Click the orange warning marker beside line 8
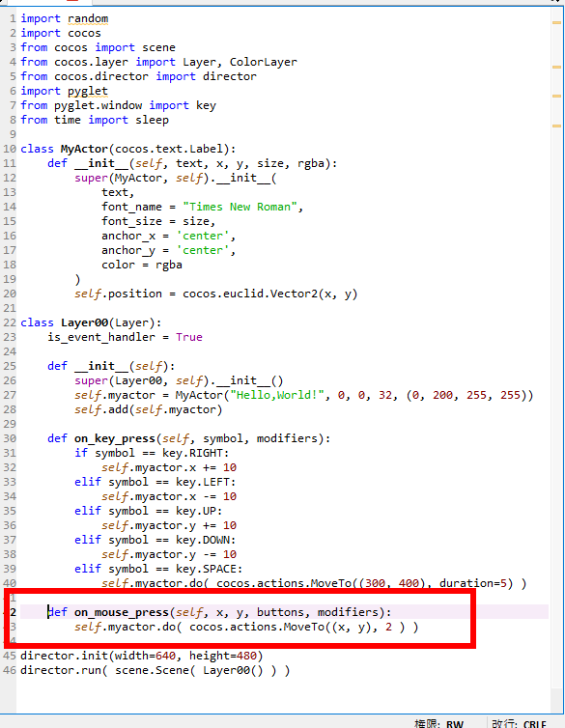This screenshot has height=728, width=565. pos(556,126)
